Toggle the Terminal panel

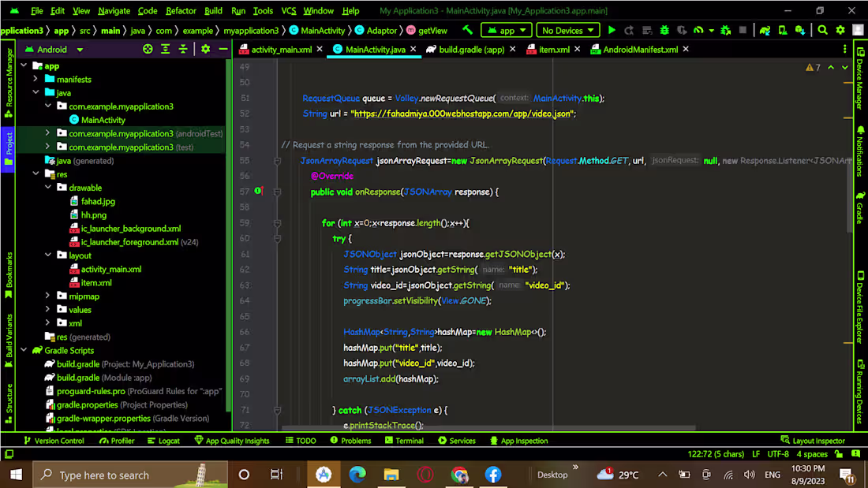pos(404,441)
